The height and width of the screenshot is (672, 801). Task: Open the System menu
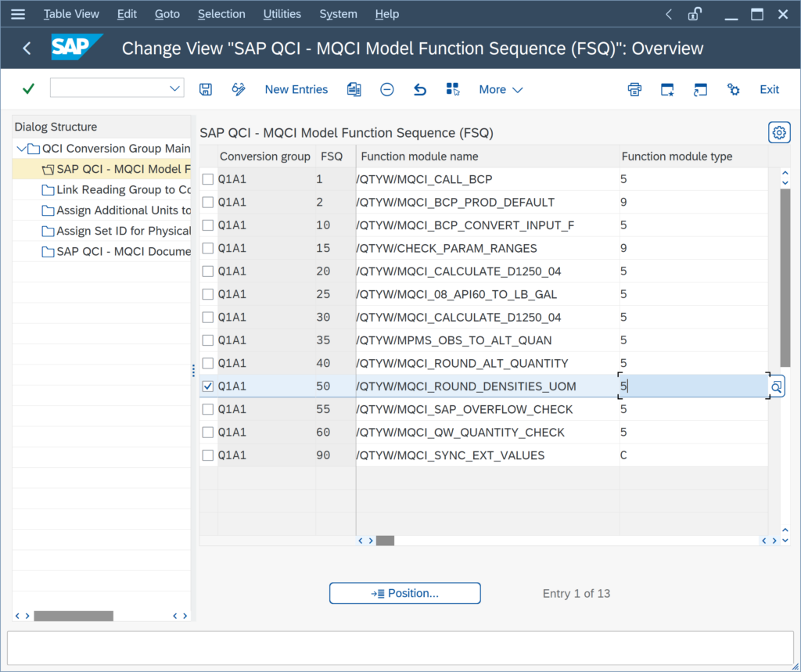338,14
